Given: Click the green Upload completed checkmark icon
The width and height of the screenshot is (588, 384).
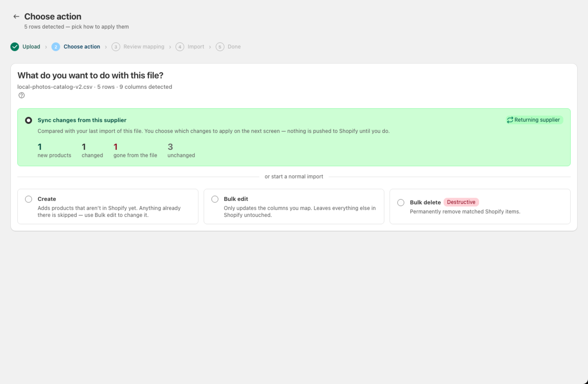Looking at the screenshot, I should click(15, 47).
